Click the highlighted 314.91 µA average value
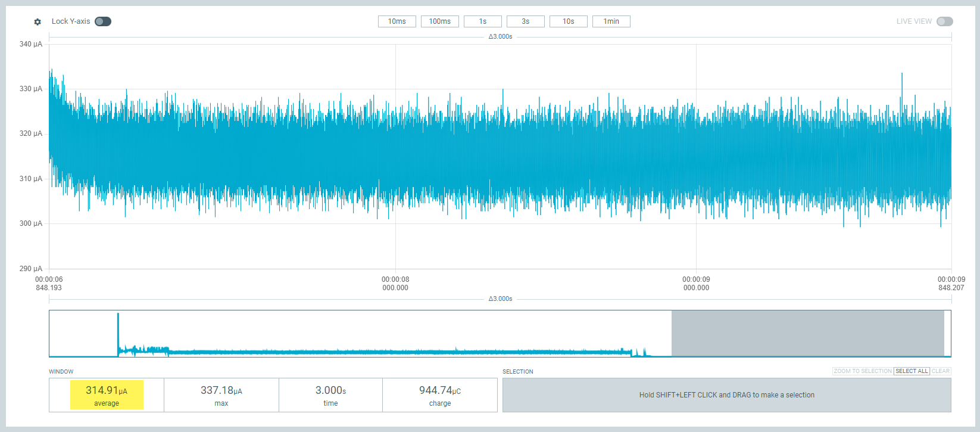This screenshot has height=432, width=980. click(107, 395)
